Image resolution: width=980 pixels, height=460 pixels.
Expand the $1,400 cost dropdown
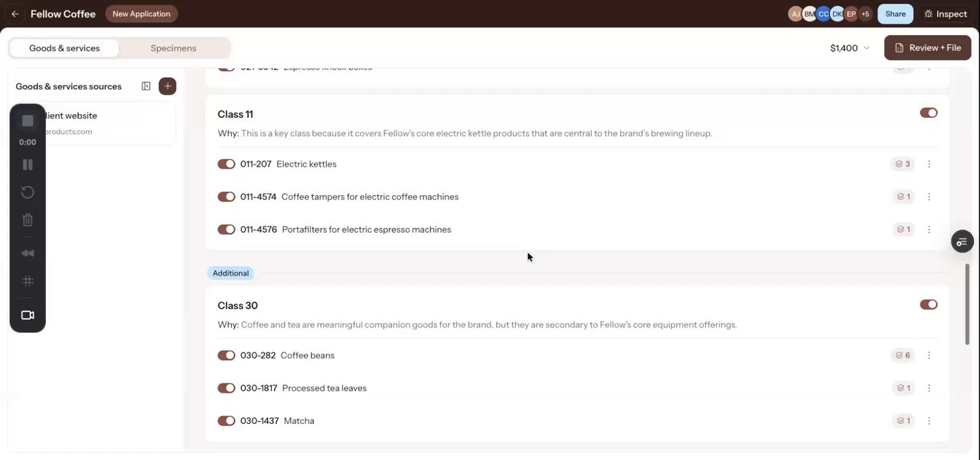point(850,48)
